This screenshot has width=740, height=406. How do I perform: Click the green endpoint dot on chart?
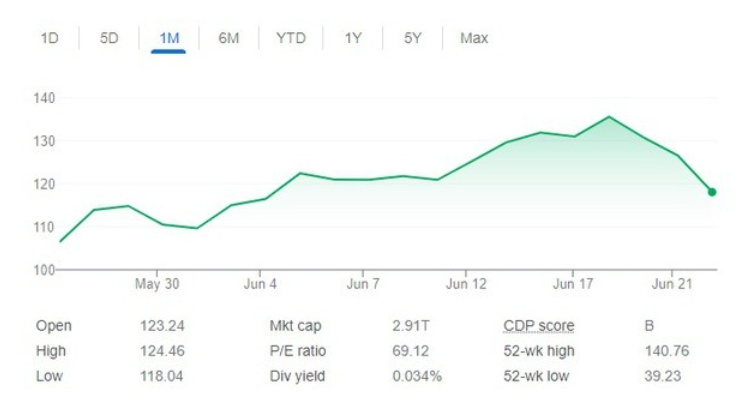(712, 192)
